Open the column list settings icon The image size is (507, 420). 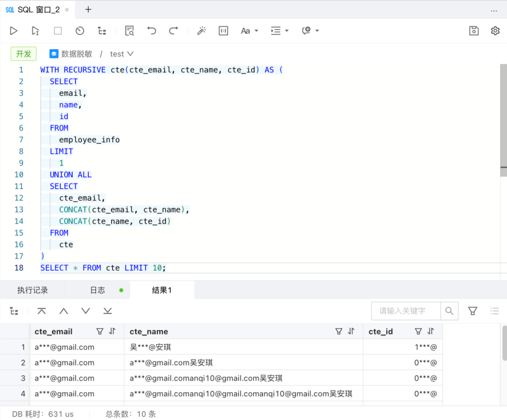click(494, 311)
